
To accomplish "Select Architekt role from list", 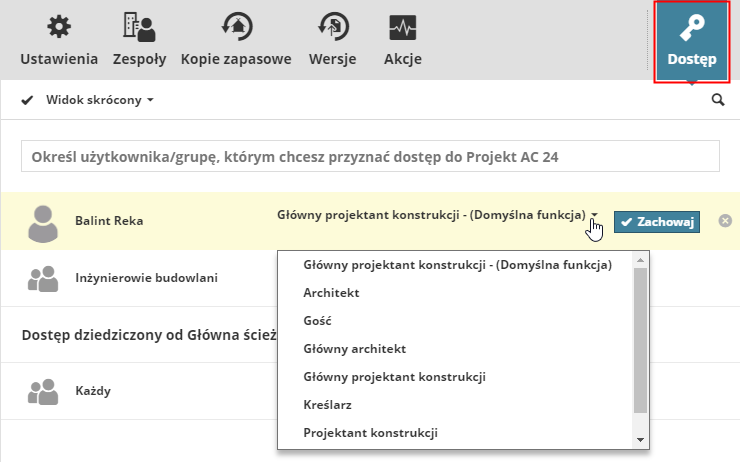I will pos(331,293).
